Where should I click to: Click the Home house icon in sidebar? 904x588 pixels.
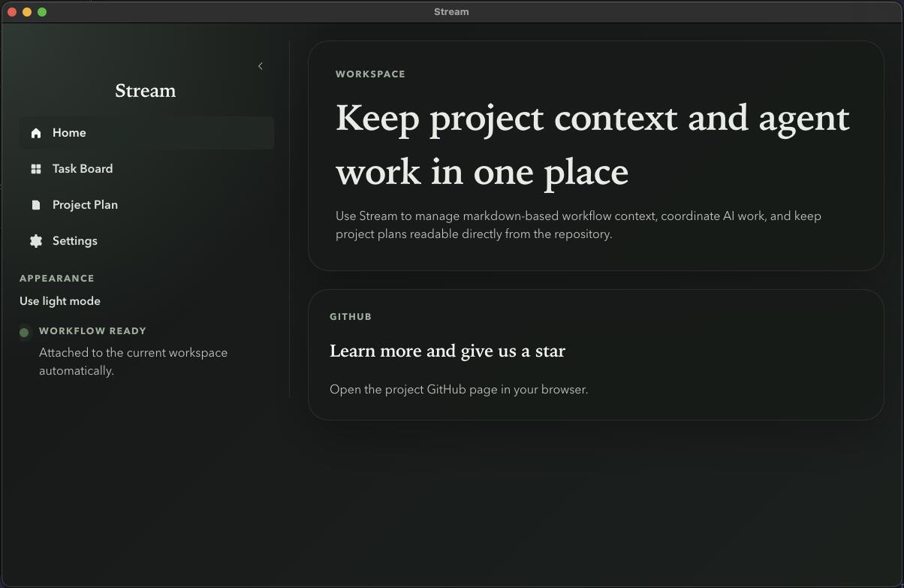(x=35, y=133)
